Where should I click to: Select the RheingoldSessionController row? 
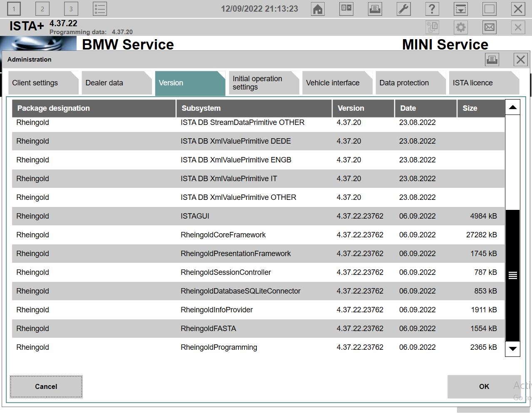point(258,272)
